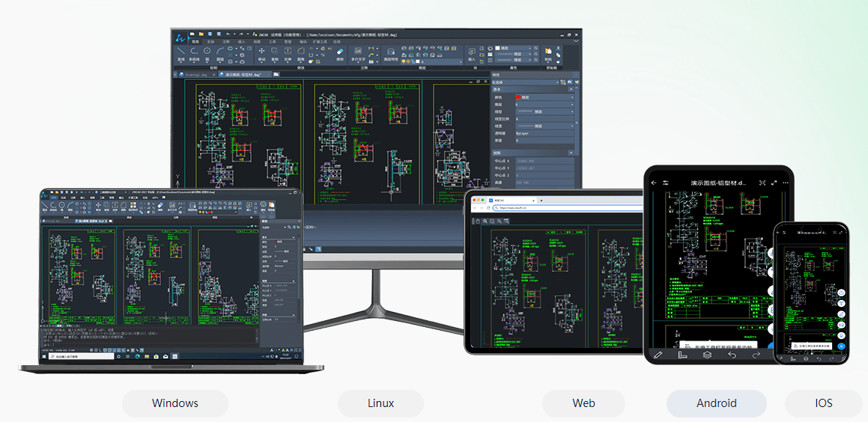Click the 透明度 ByLayer field

click(x=544, y=133)
